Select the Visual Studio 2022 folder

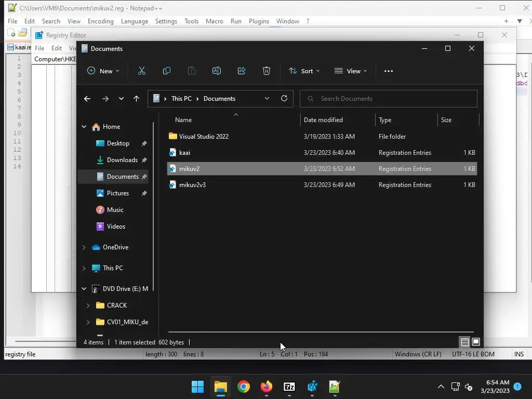click(322, 137)
